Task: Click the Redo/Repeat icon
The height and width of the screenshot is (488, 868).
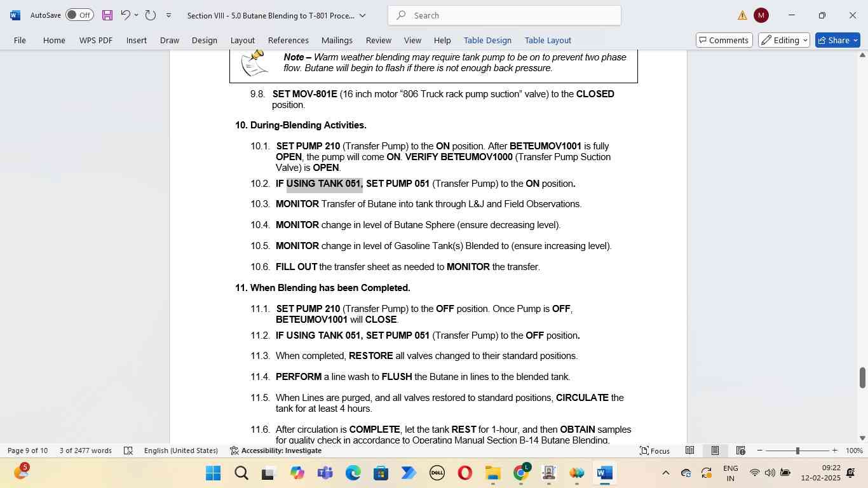Action: pyautogui.click(x=151, y=15)
